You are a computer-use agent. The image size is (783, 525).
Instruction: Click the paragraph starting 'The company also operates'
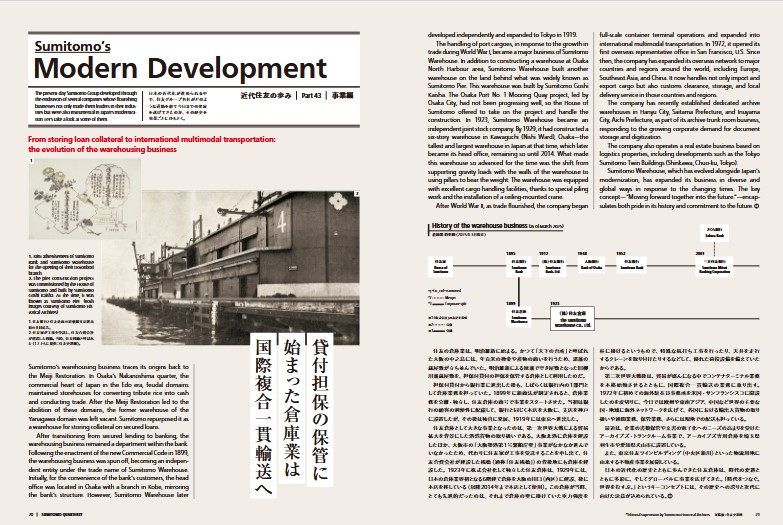[680, 154]
